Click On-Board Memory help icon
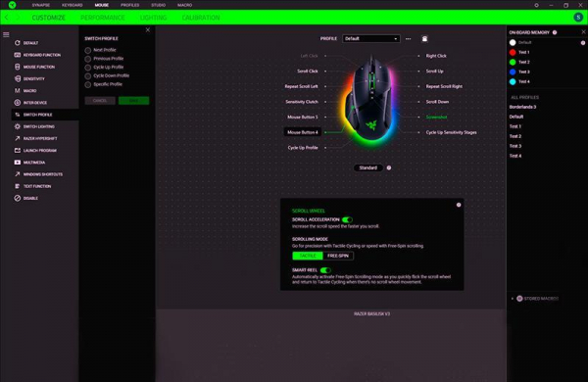Viewport: 588px width, 382px height. pyautogui.click(x=555, y=32)
